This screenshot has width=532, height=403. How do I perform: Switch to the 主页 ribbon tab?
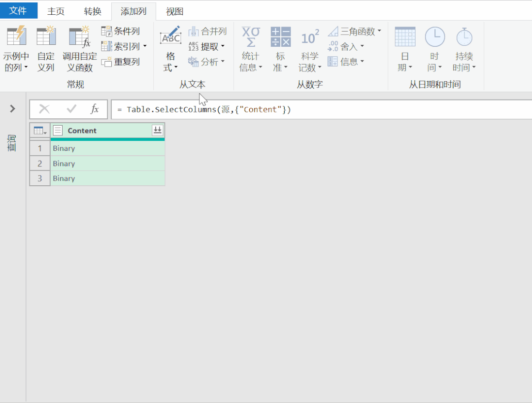[56, 11]
